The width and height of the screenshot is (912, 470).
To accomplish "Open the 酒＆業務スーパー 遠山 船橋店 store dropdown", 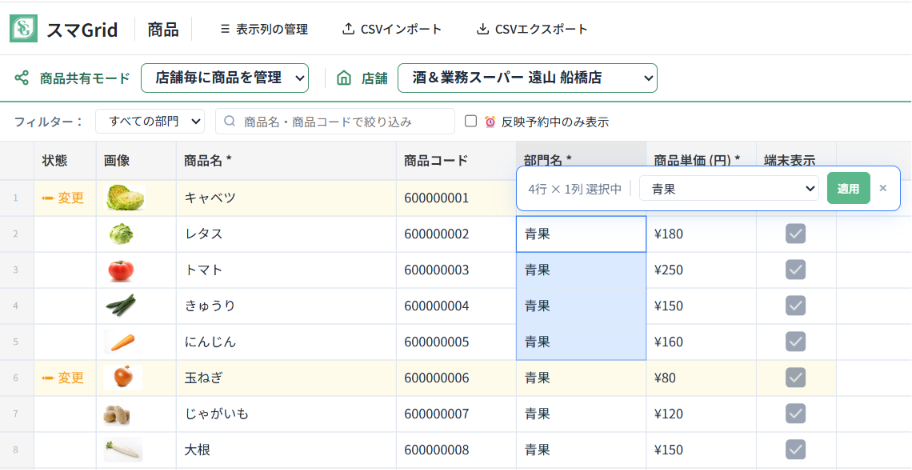I will (528, 78).
